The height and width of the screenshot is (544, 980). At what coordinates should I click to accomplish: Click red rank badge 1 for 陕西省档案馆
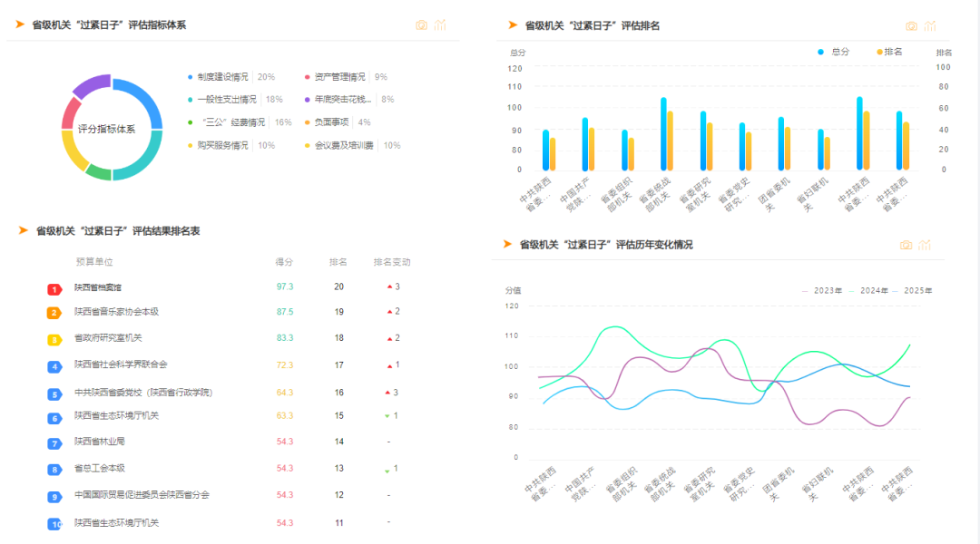tap(54, 289)
